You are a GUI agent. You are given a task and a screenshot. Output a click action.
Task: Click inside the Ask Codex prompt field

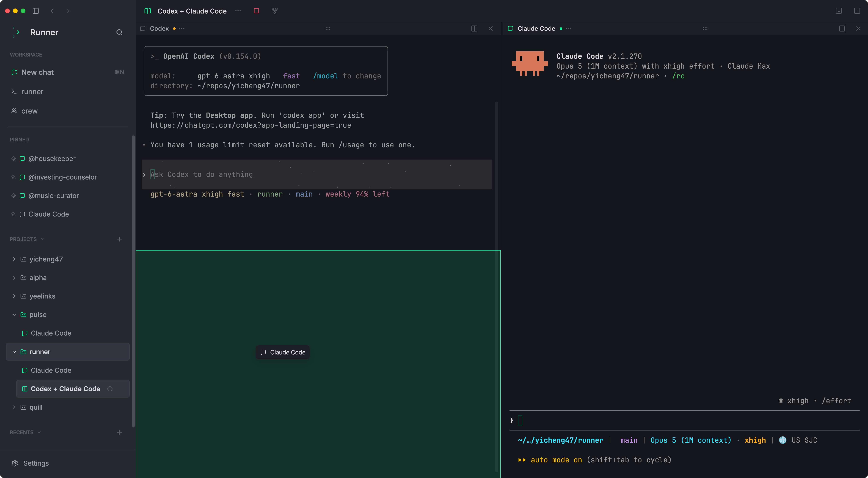click(317, 174)
